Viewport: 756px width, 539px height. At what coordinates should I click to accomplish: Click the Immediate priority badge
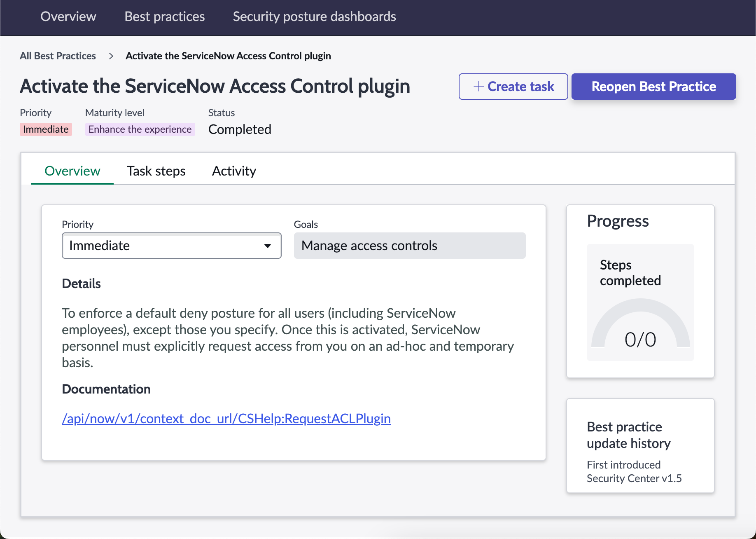click(46, 129)
